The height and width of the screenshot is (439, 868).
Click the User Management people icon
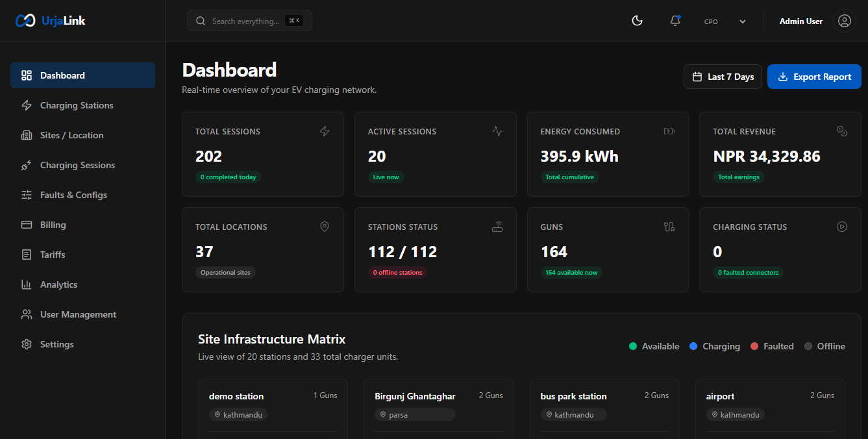point(27,314)
